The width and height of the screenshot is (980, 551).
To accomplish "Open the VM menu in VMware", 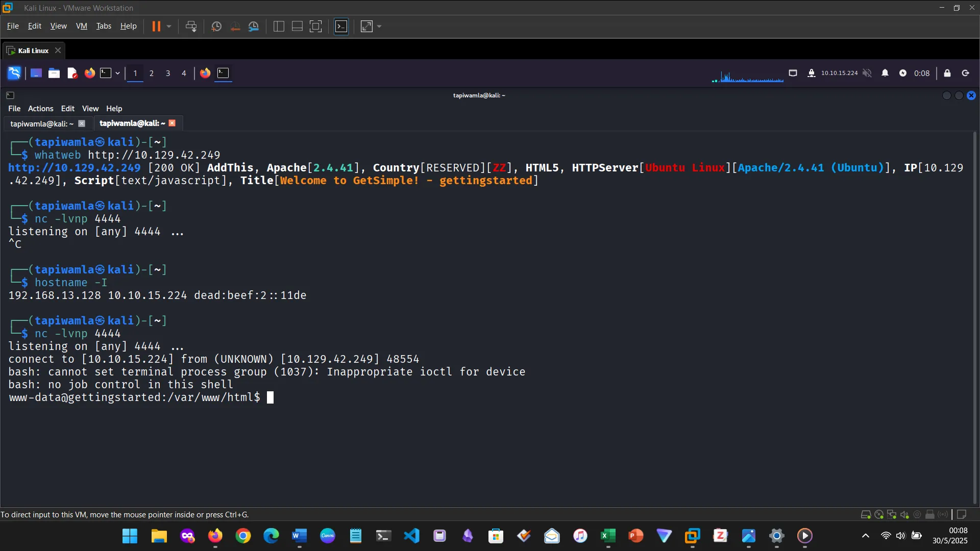I will coord(82,26).
